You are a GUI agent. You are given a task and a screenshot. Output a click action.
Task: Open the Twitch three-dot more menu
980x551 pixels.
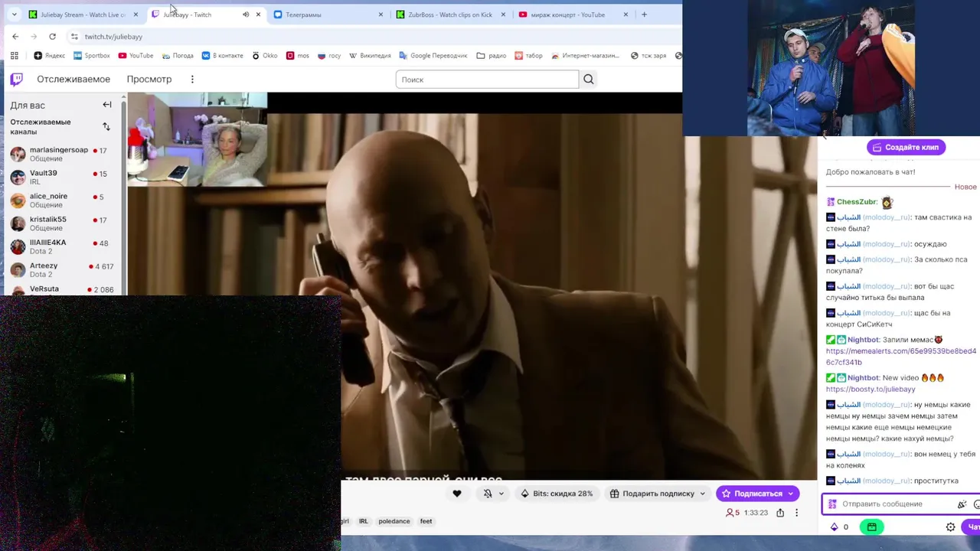[192, 79]
